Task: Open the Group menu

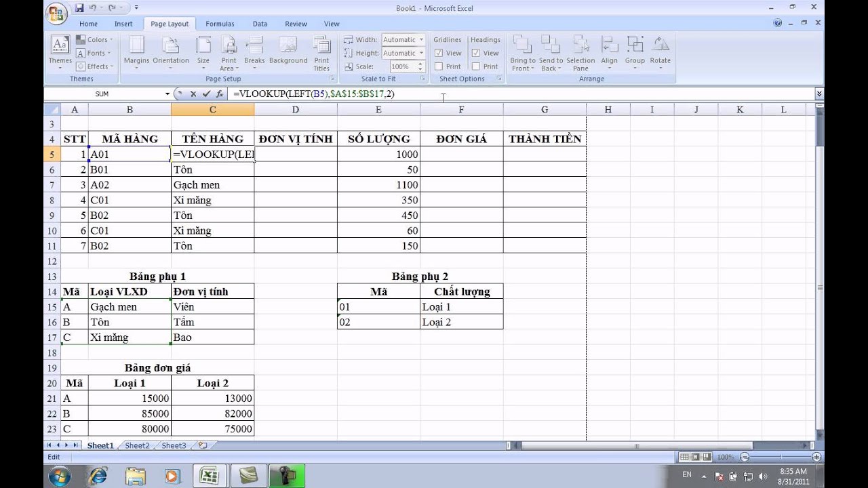Action: pyautogui.click(x=635, y=52)
